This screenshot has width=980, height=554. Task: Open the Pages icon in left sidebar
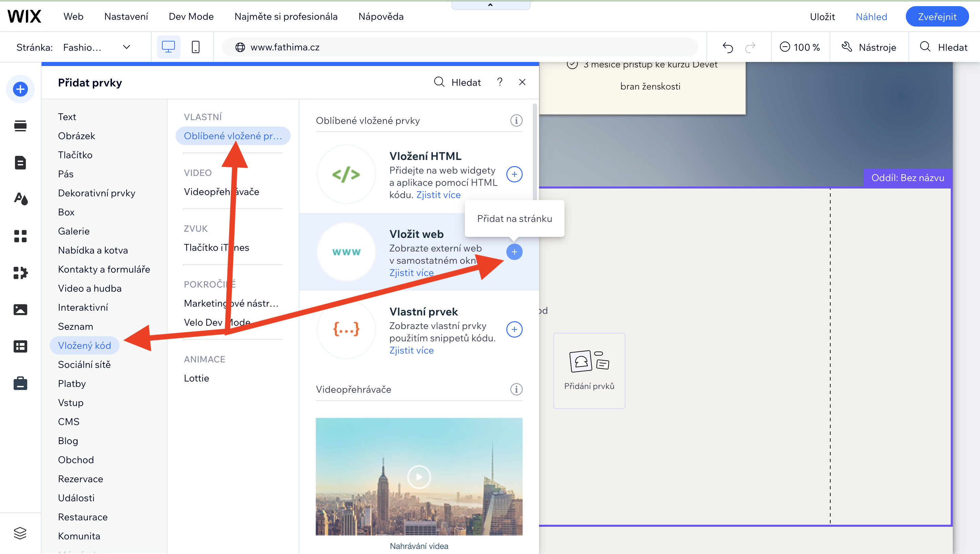pyautogui.click(x=20, y=162)
